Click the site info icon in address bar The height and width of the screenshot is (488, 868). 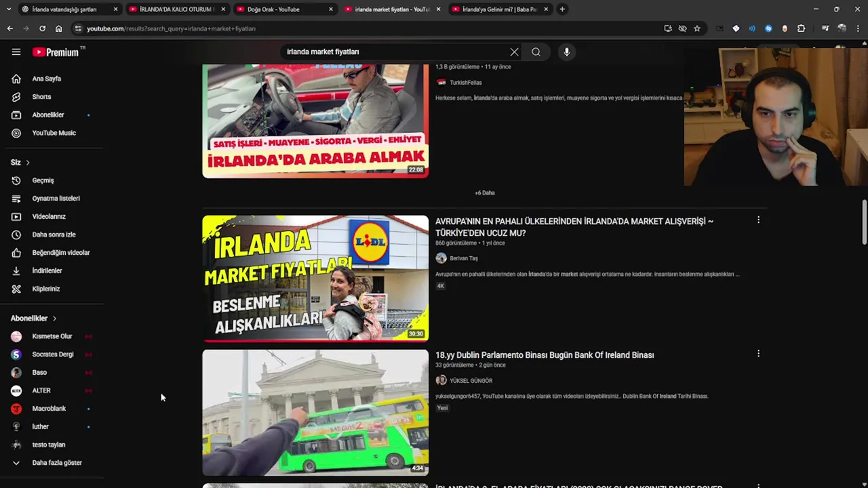pos(78,28)
